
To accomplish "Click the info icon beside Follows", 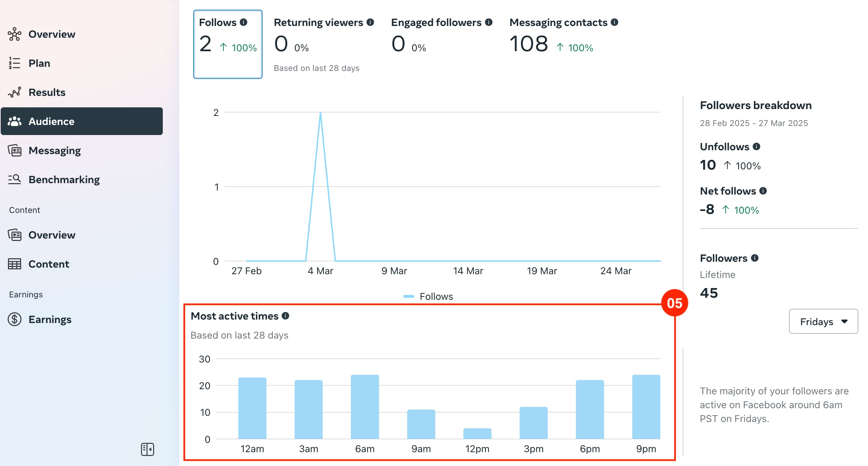I will coord(243,22).
